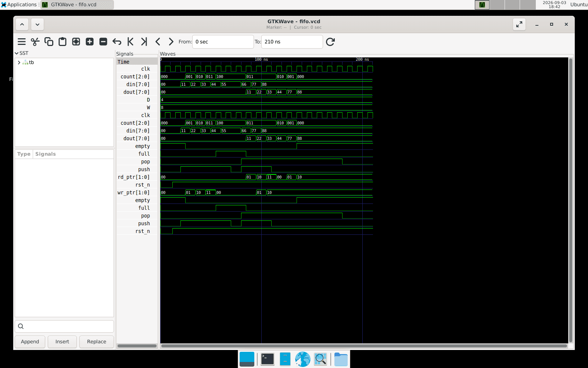Click the signals panel horizontal scrollbar
This screenshot has width=588, height=368.
[x=137, y=346]
